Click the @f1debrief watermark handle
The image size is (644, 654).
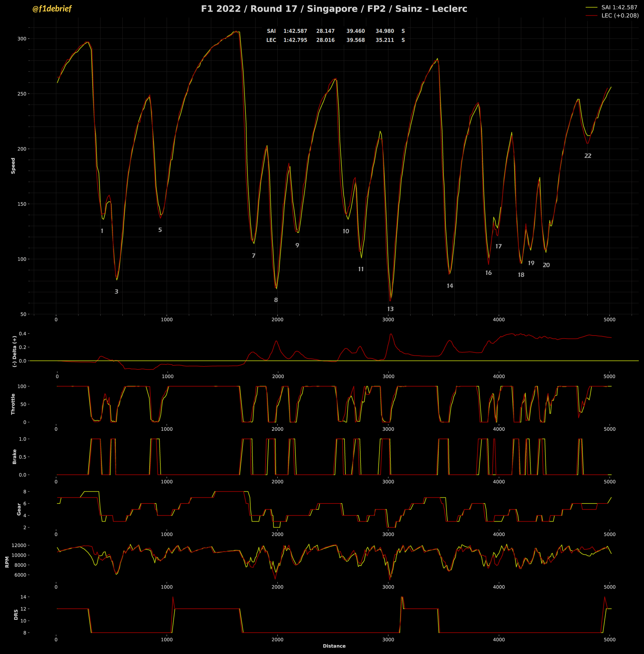pos(52,9)
